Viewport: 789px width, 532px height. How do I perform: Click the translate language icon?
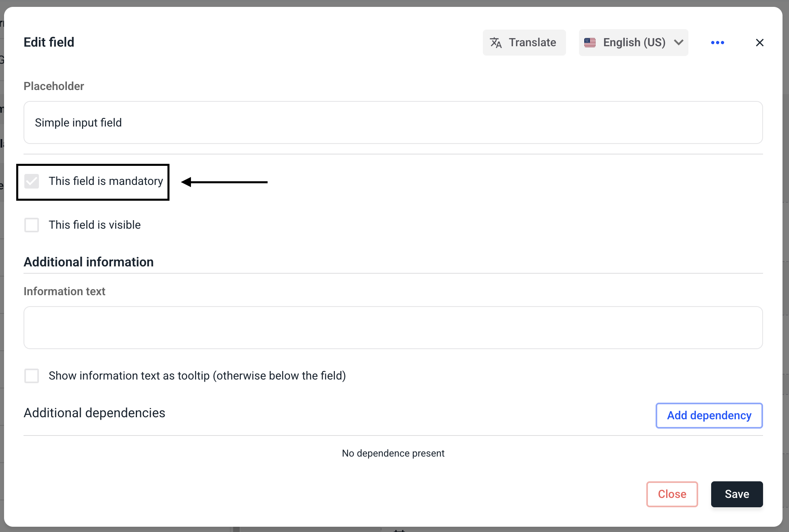pyautogui.click(x=496, y=43)
